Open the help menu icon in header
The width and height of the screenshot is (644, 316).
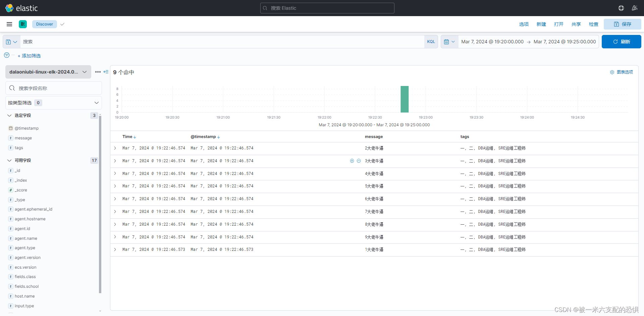621,8
